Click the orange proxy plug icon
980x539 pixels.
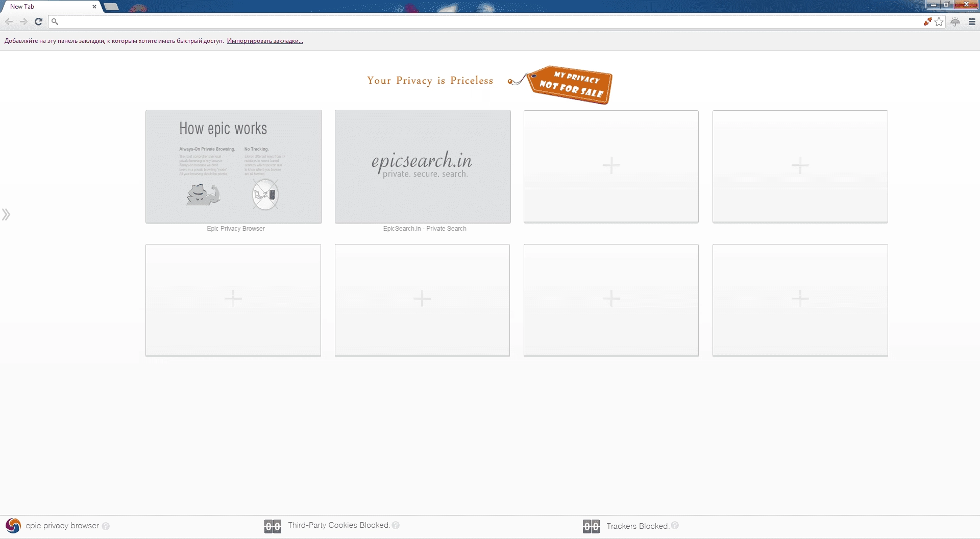pos(927,21)
